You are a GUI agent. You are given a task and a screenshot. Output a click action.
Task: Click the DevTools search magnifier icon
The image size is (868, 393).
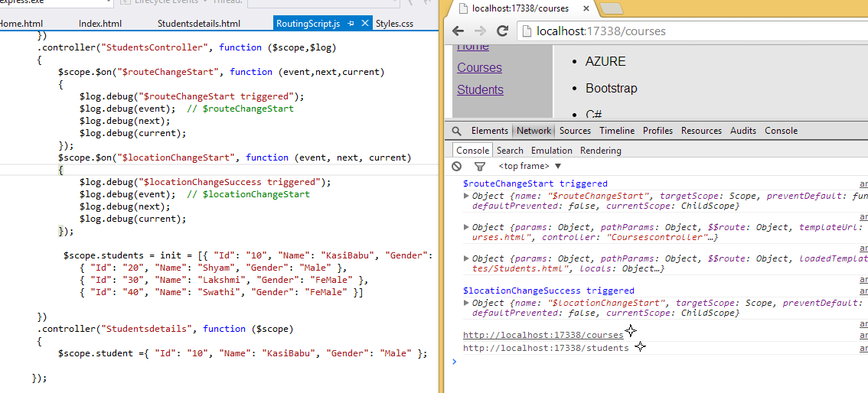click(x=457, y=131)
